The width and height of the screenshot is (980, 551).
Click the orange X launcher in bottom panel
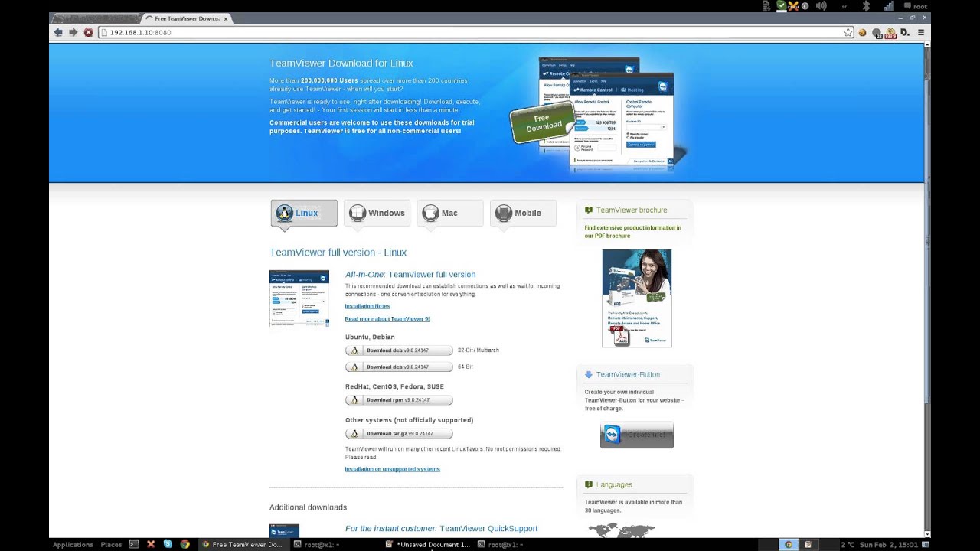pyautogui.click(x=151, y=545)
